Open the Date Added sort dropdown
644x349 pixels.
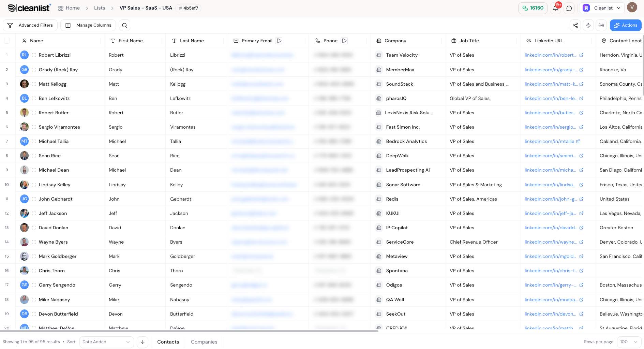point(106,342)
